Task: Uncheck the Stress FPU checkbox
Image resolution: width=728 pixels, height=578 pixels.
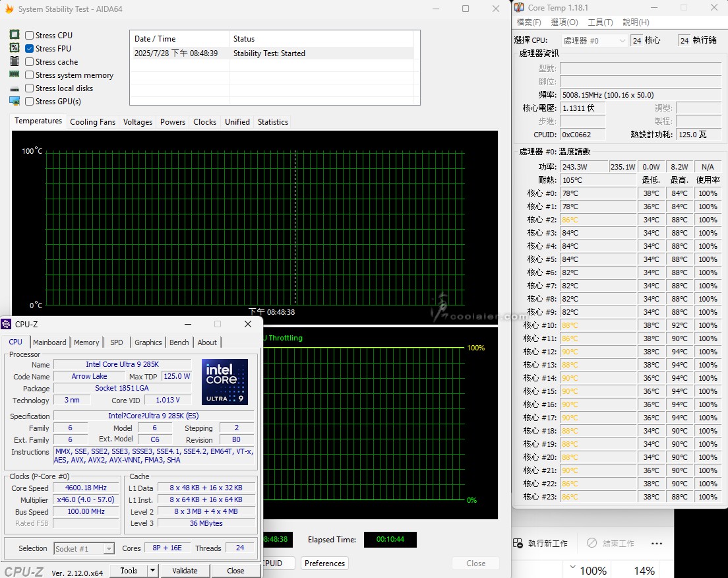Action: coord(29,48)
